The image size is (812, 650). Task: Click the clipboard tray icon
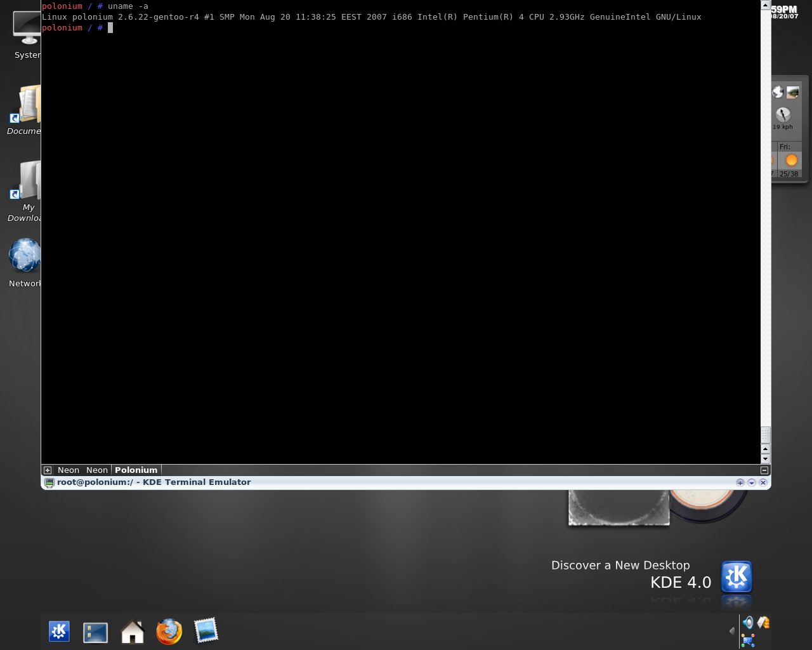point(763,623)
